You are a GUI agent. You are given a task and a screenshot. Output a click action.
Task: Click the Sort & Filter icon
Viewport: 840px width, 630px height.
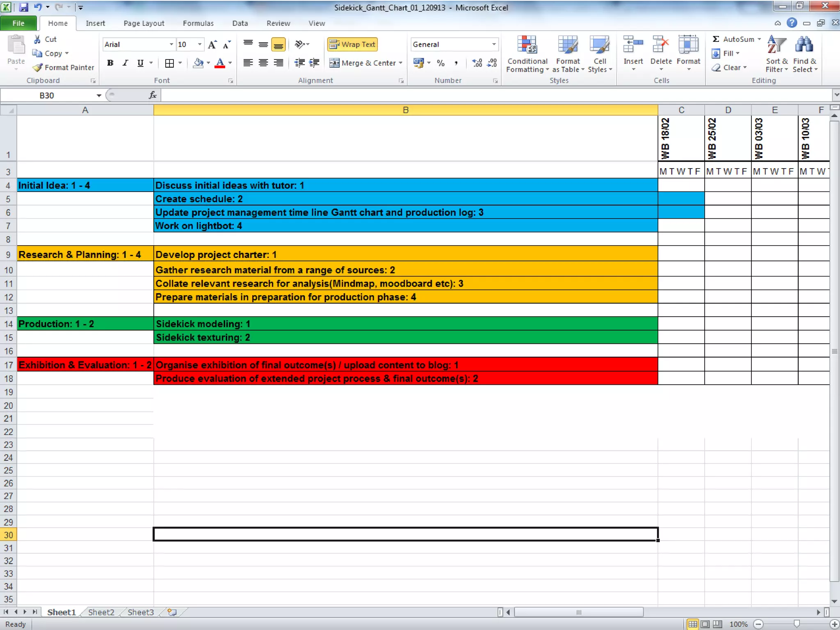(x=776, y=45)
